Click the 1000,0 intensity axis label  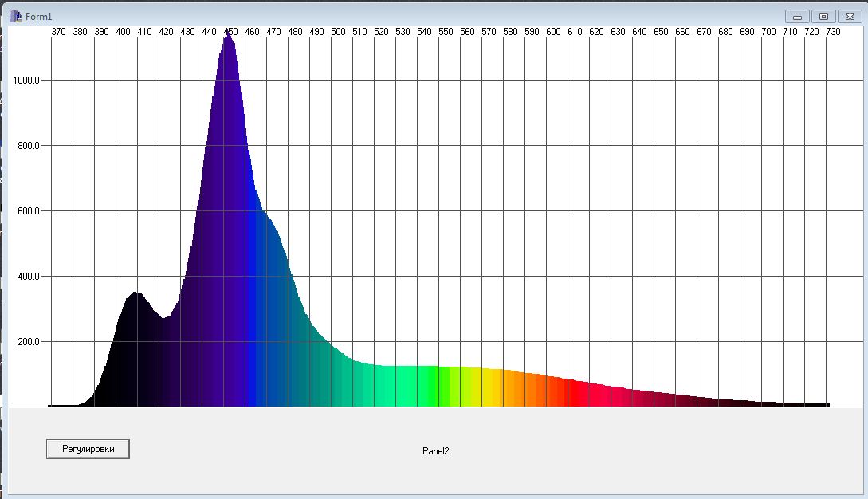26,81
